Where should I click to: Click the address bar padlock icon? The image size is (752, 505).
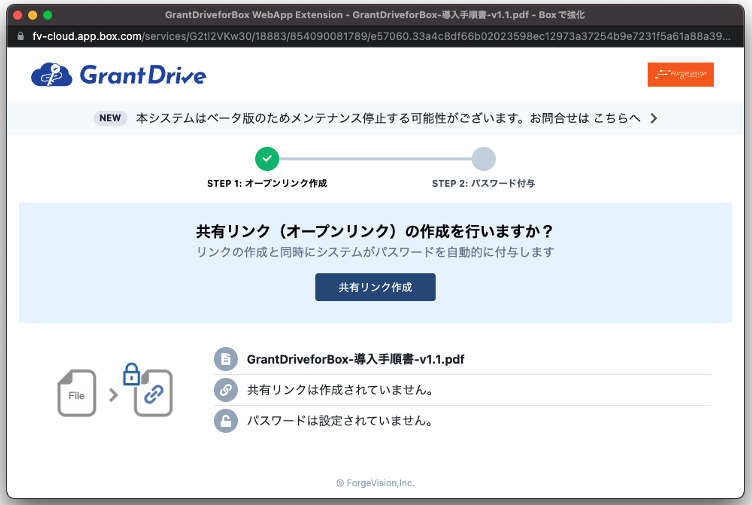20,36
